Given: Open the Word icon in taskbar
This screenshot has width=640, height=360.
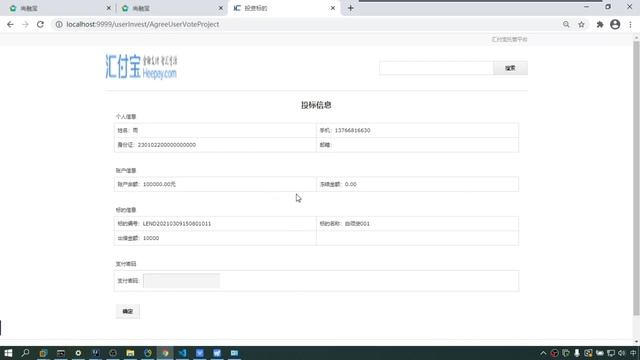Looking at the screenshot, I should pos(217,353).
